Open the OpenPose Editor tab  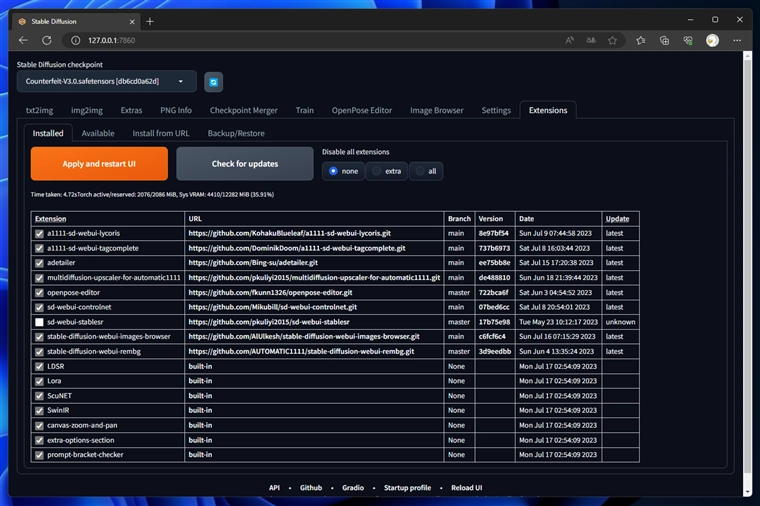(x=362, y=111)
